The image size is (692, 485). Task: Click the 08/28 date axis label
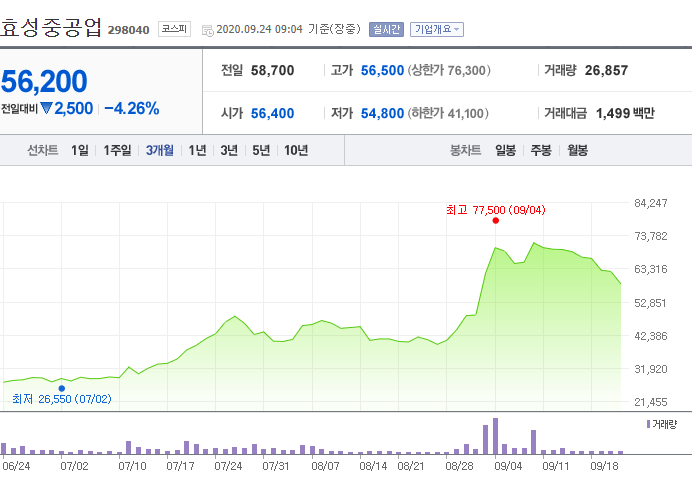click(x=459, y=466)
